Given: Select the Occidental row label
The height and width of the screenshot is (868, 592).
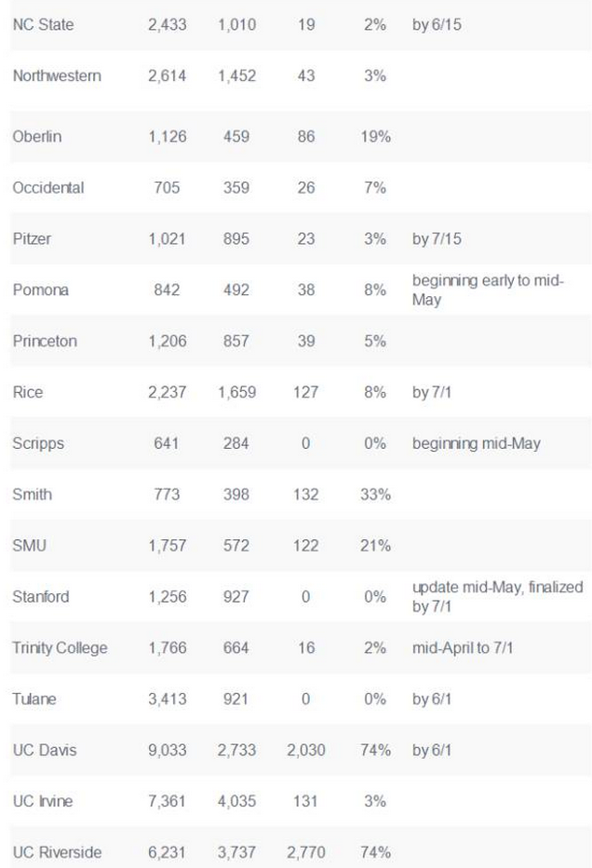Looking at the screenshot, I should pos(48,187).
